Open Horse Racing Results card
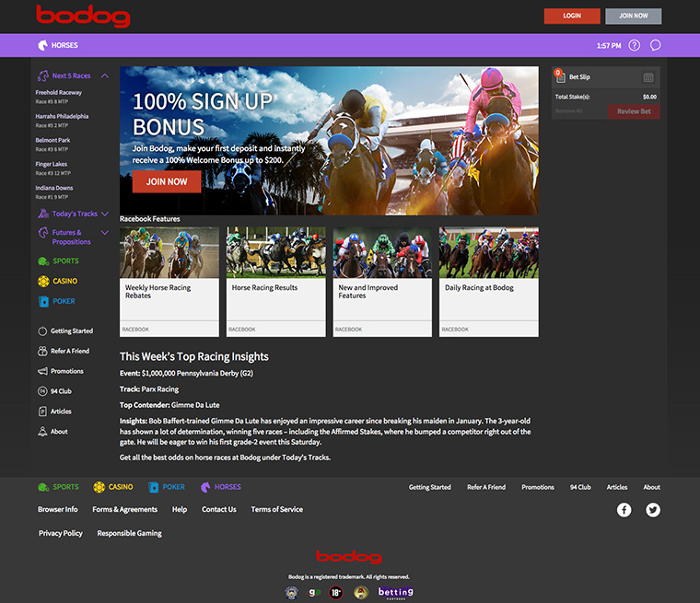 click(276, 282)
